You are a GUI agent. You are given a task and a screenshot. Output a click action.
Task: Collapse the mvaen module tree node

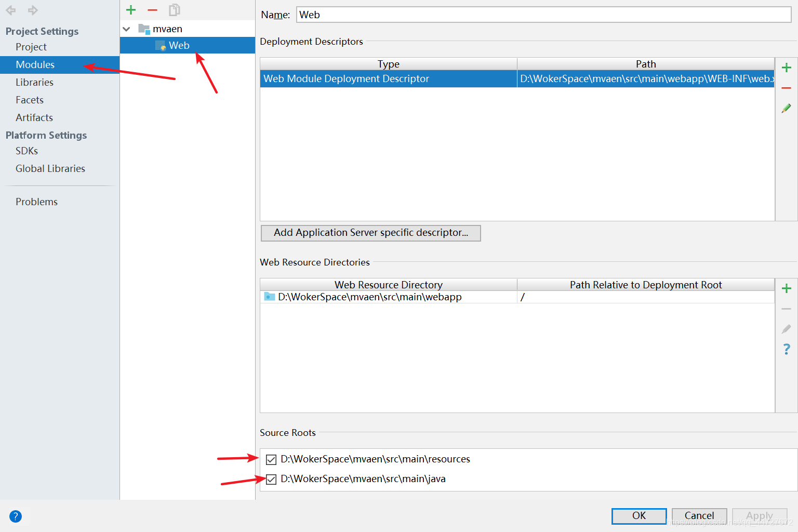tap(126, 29)
